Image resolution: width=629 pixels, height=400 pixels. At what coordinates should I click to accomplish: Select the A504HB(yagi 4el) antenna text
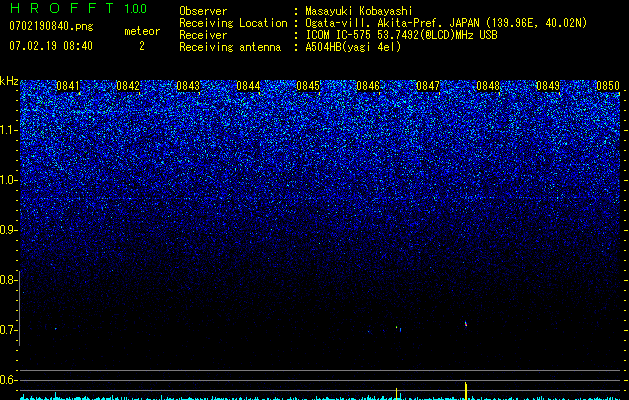(x=353, y=47)
